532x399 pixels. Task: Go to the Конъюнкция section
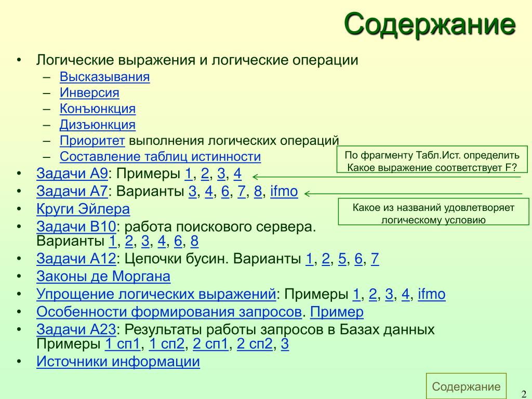[x=98, y=109]
